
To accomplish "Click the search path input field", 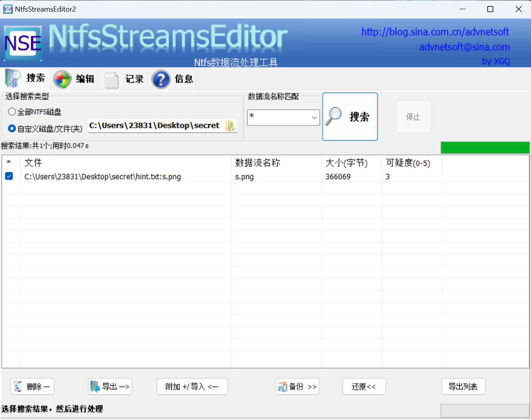I will tap(156, 125).
